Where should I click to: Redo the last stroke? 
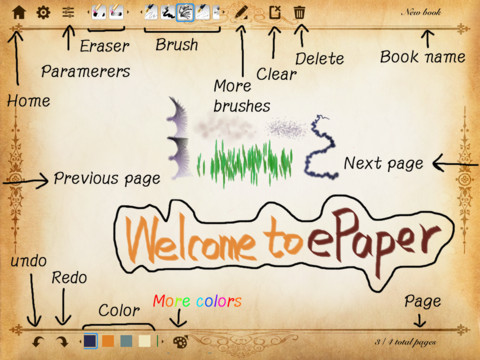point(62,342)
